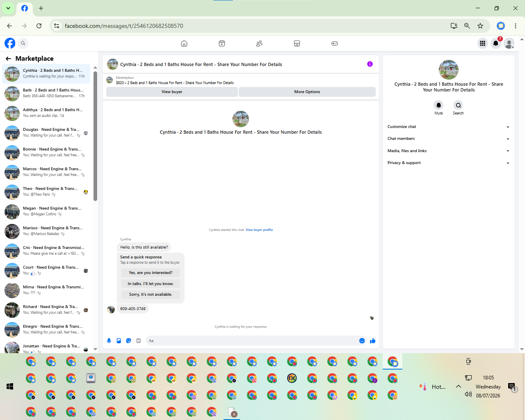Screen dimensions: 525x420
Task: Open the emoji picker
Action: coord(362,341)
